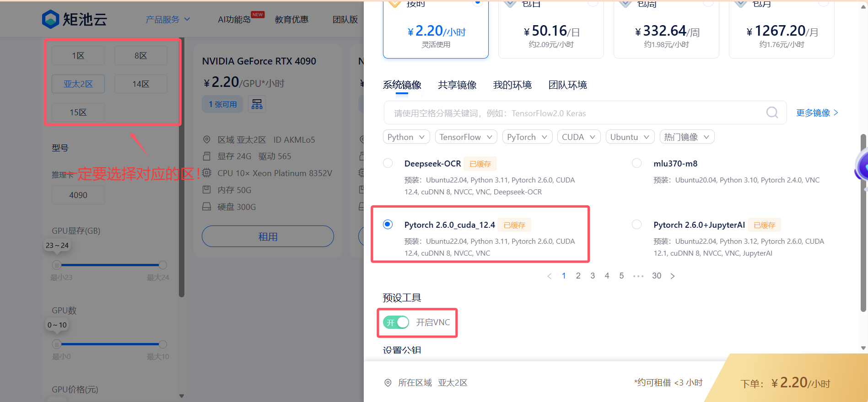Screen dimensions: 868x402
Task: Click the location pin icon beside 所在区域
Action: click(388, 383)
